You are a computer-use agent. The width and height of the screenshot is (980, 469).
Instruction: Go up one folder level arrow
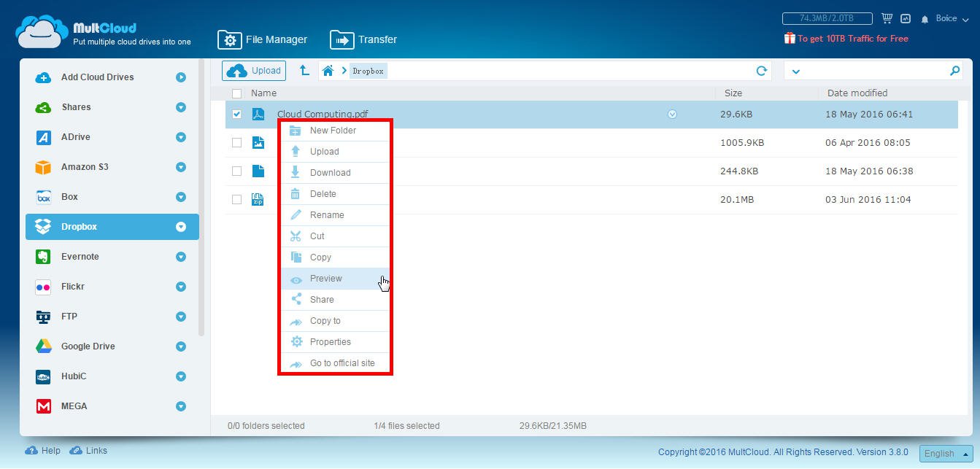pos(304,71)
